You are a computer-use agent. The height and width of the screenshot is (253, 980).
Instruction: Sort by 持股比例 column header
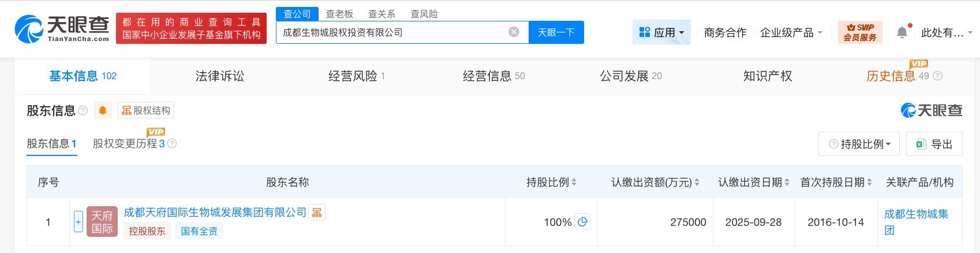pos(574,183)
